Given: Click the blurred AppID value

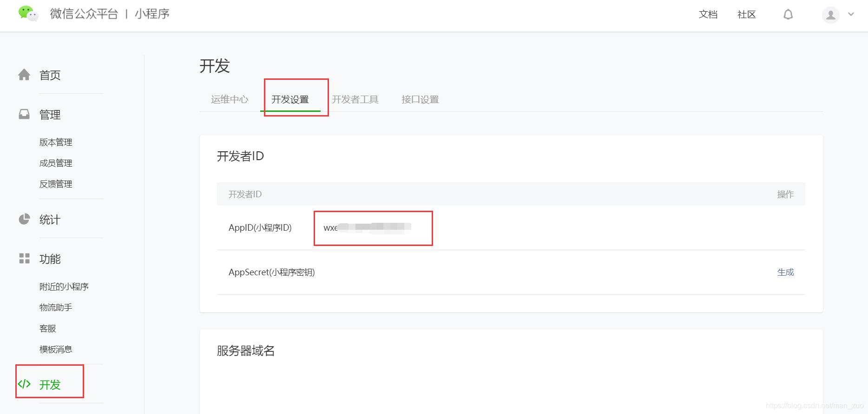Looking at the screenshot, I should (x=368, y=227).
